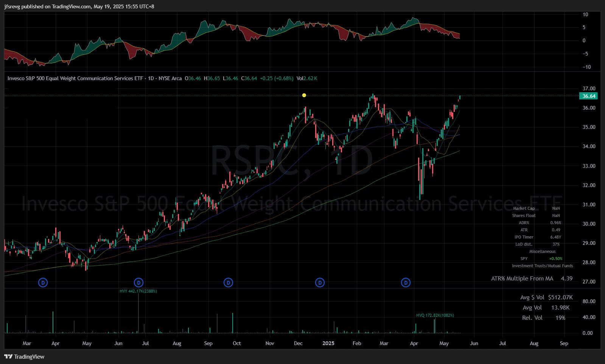Click the Oct label on the time axis
605x364 pixels.
click(x=237, y=343)
